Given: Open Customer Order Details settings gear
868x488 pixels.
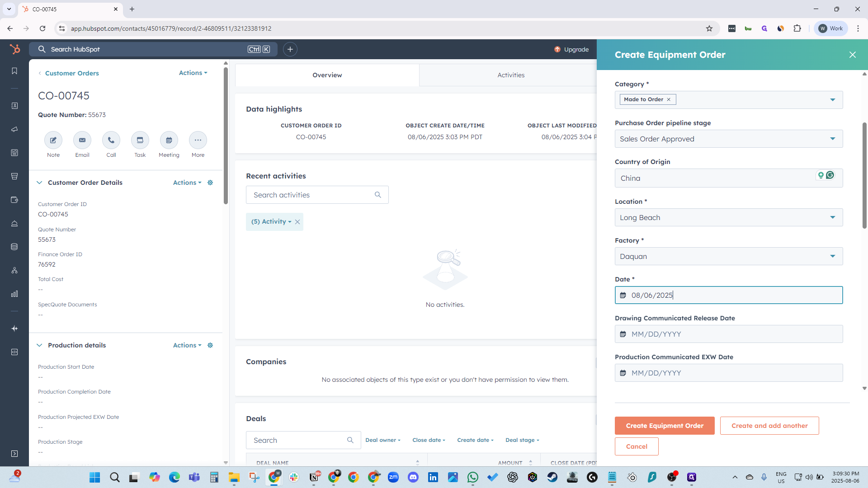Looking at the screenshot, I should [210, 183].
